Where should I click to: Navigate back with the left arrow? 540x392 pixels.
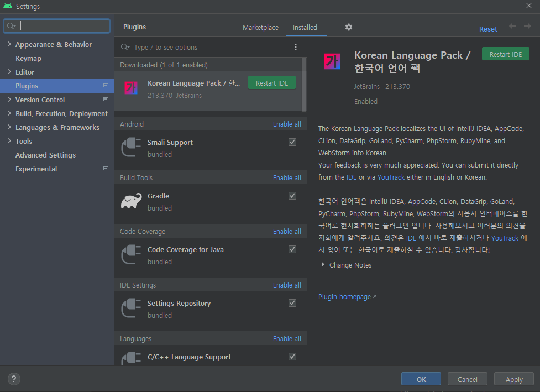[512, 26]
